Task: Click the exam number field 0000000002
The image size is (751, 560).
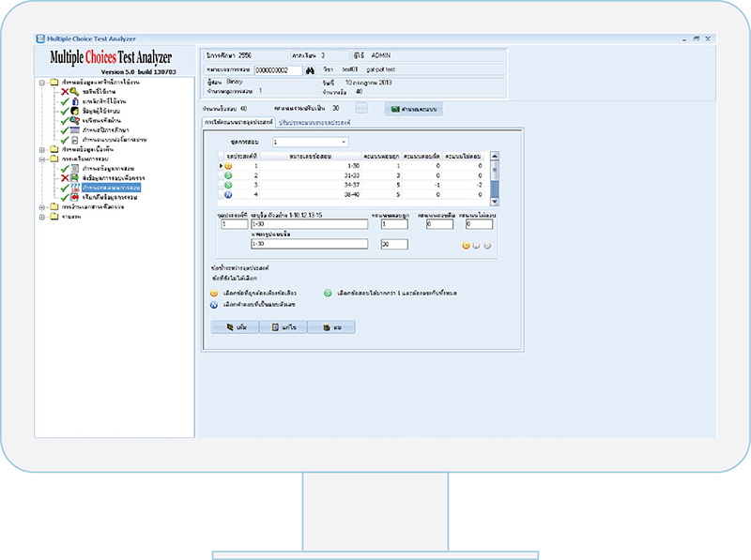Action: tap(280, 70)
